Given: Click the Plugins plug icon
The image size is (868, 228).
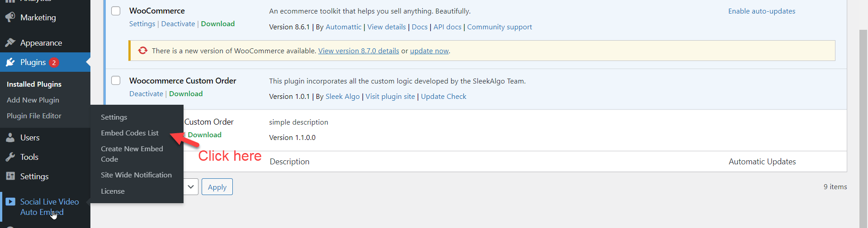Looking at the screenshot, I should 10,62.
